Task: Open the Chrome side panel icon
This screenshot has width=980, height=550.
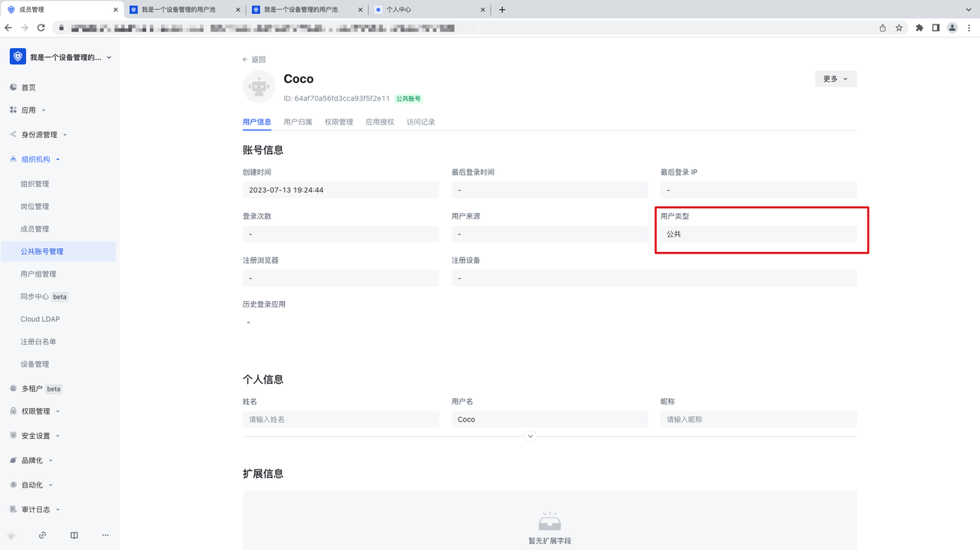Action: click(936, 28)
